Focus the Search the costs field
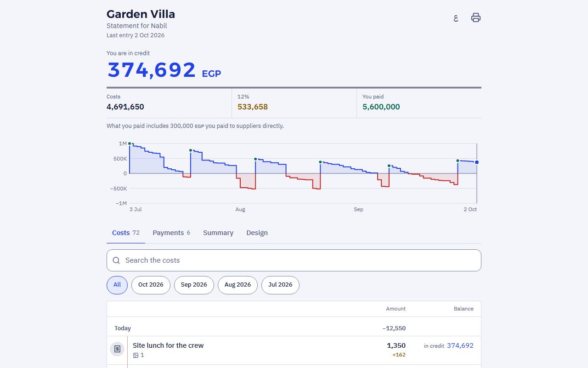588x368 pixels. pos(294,260)
